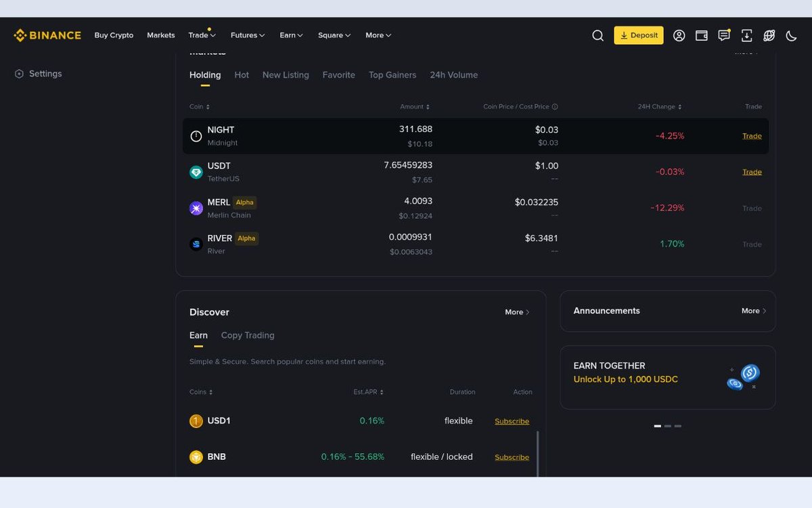This screenshot has width=812, height=508.
Task: Subscribe to USD1 earn product
Action: coord(512,421)
